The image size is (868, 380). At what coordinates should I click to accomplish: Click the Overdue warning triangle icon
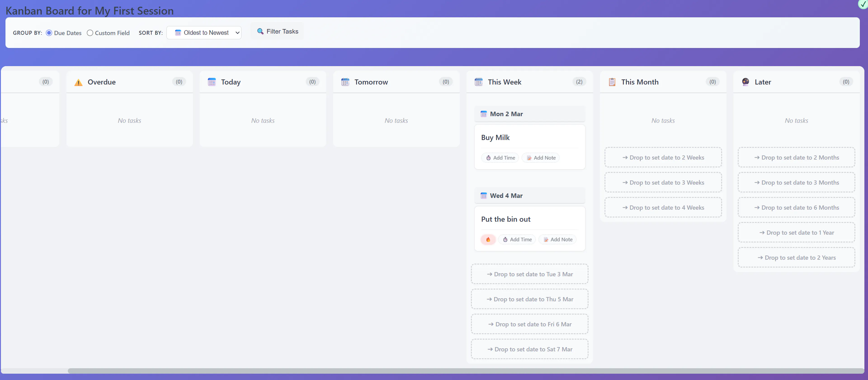click(78, 82)
